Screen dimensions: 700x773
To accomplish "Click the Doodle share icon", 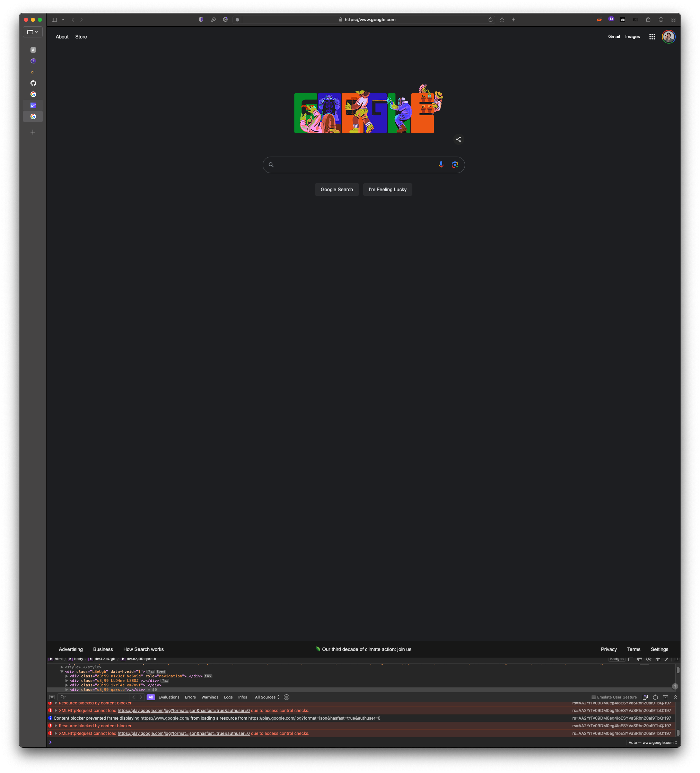I will click(x=458, y=139).
